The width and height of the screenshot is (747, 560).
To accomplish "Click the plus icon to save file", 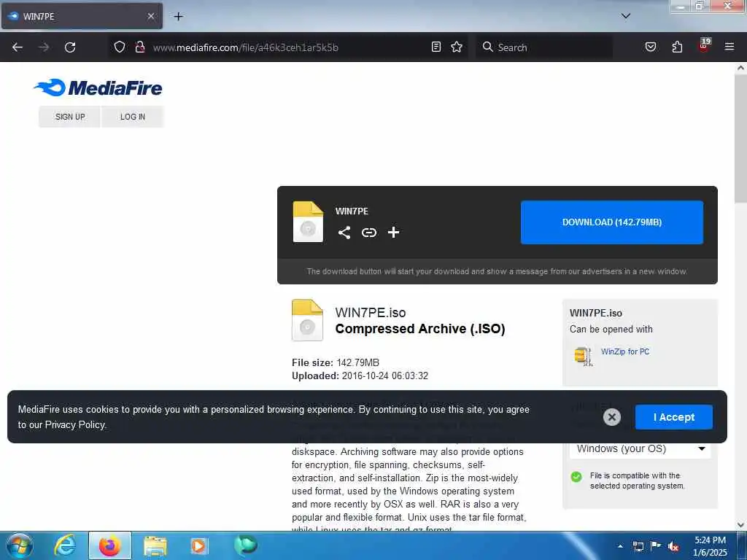I will click(393, 233).
